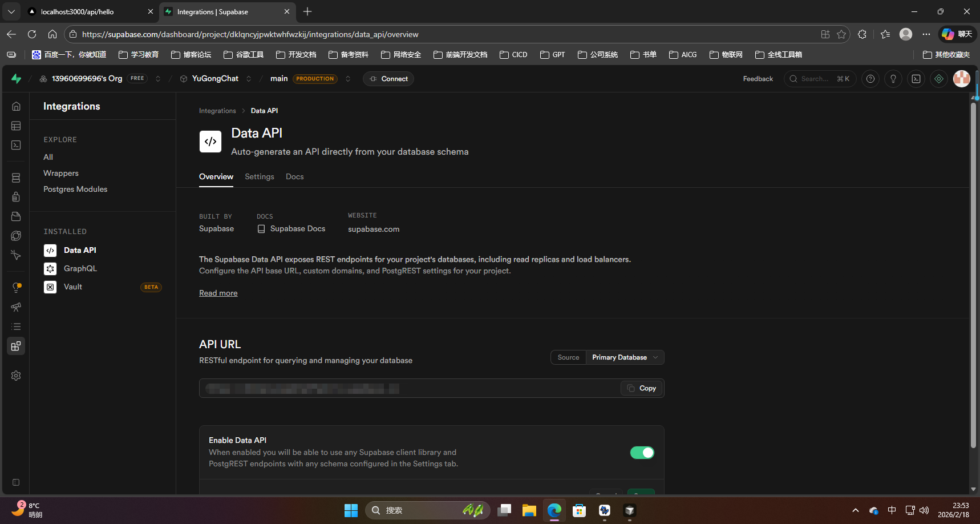
Task: Open Wrappers in Explore list
Action: [x=61, y=173]
